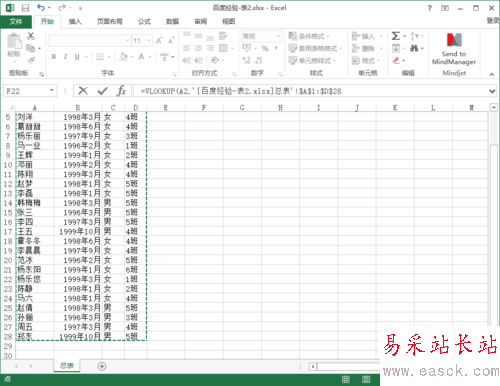
Task: Click the Save icon in quick access toolbar
Action: pos(25,7)
